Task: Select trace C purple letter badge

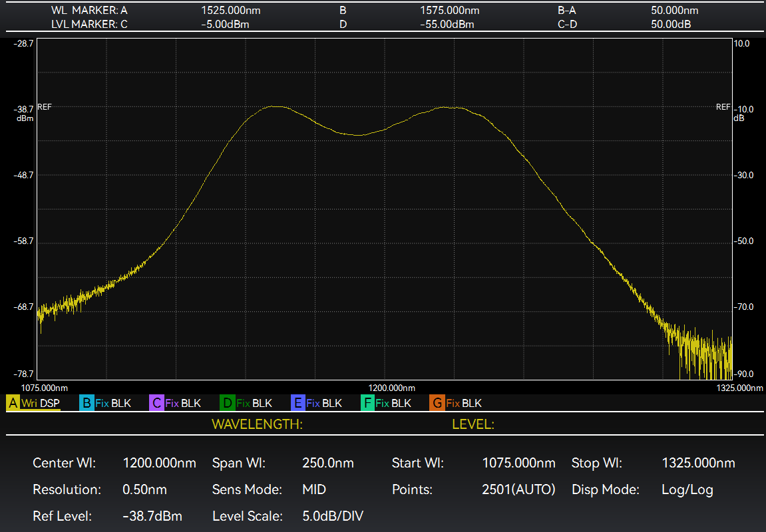Action: click(x=156, y=403)
